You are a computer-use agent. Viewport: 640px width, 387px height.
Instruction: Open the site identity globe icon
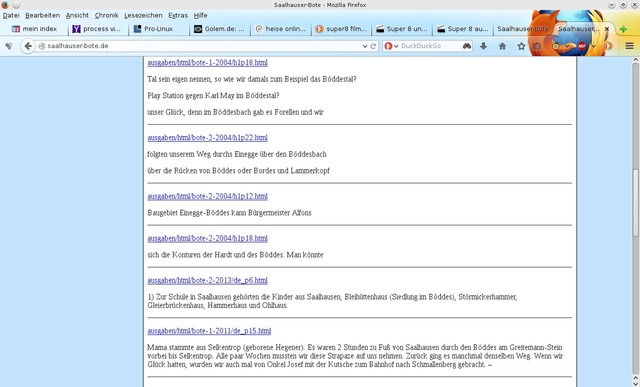tap(41, 46)
